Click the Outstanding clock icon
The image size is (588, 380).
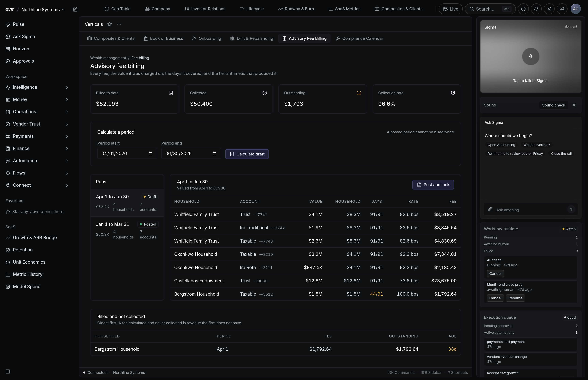[359, 93]
